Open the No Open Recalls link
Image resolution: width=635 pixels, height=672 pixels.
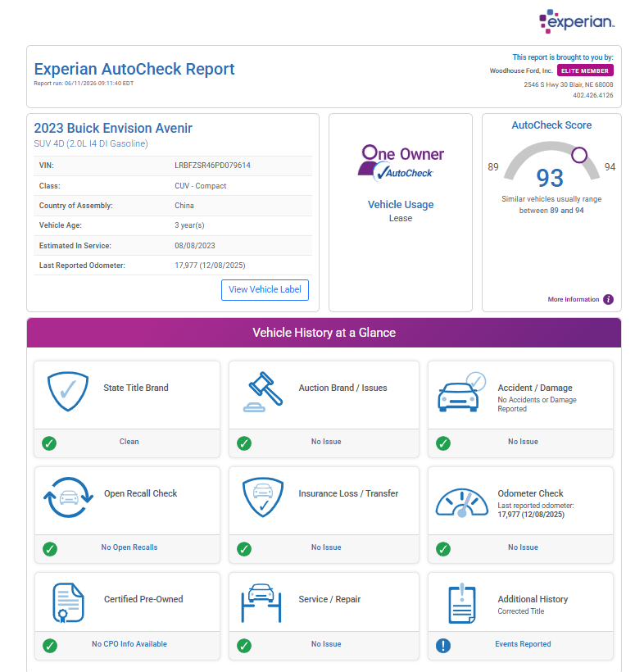click(129, 547)
